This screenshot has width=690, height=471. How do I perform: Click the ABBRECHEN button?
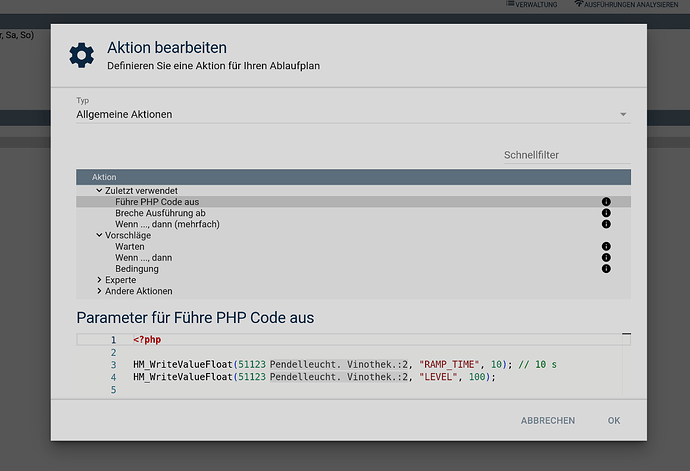[548, 420]
